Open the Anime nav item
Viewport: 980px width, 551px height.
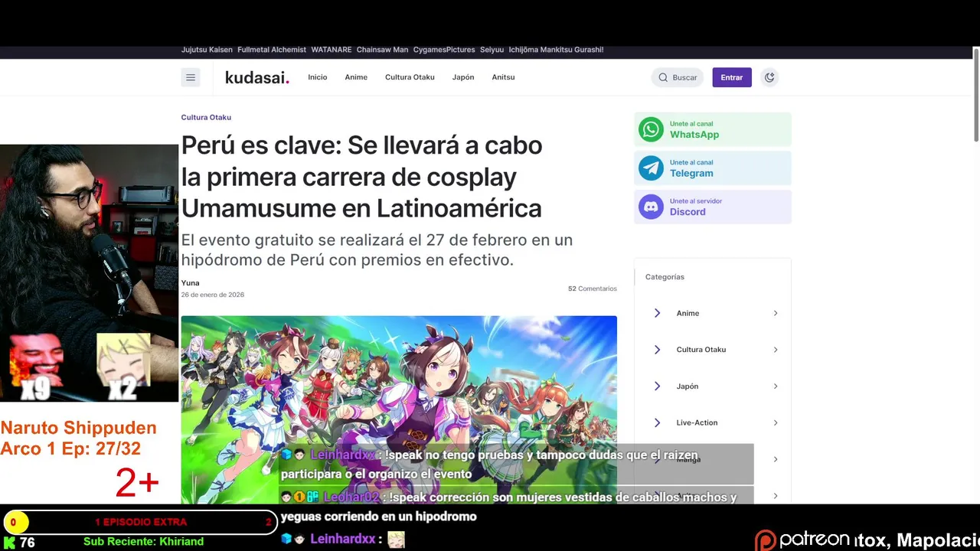356,77
